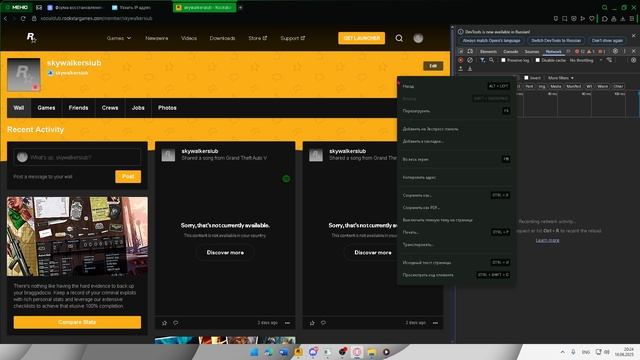
Task: Click the Post button on the wall
Action: click(x=128, y=176)
